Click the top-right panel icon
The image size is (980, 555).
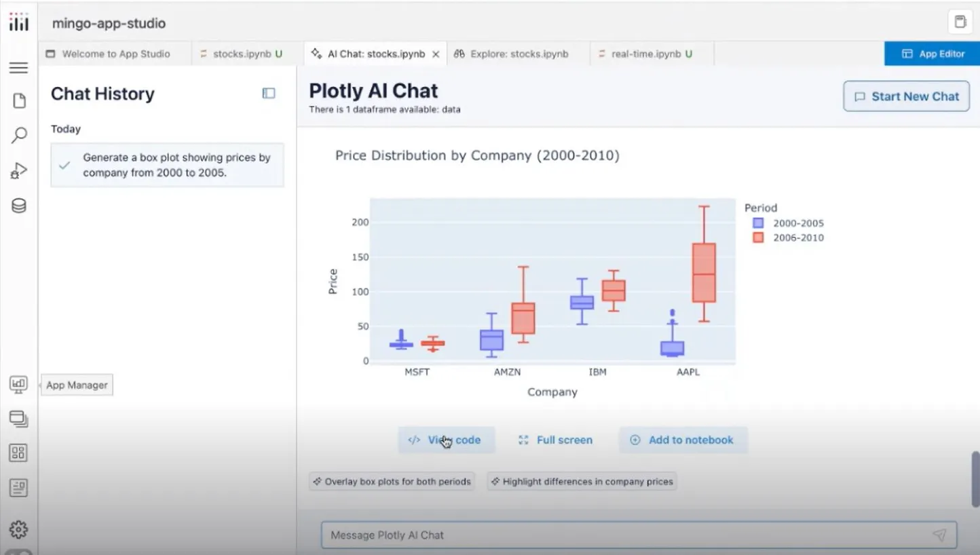(960, 22)
